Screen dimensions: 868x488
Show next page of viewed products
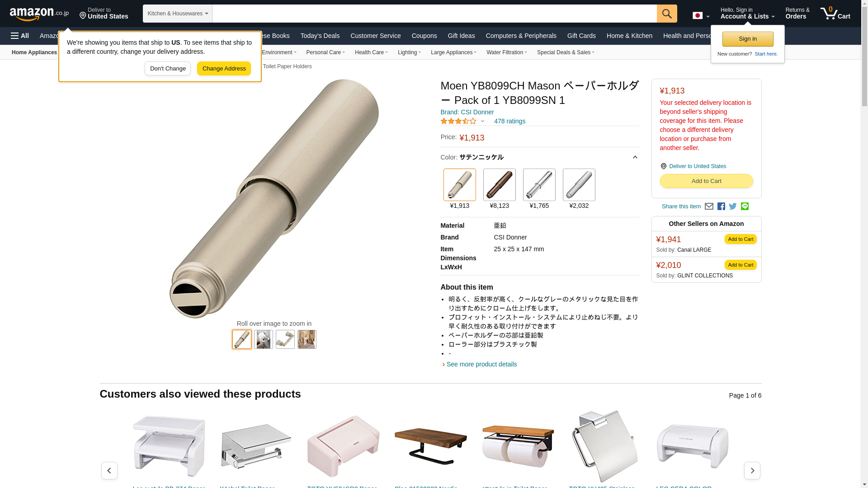tap(752, 470)
